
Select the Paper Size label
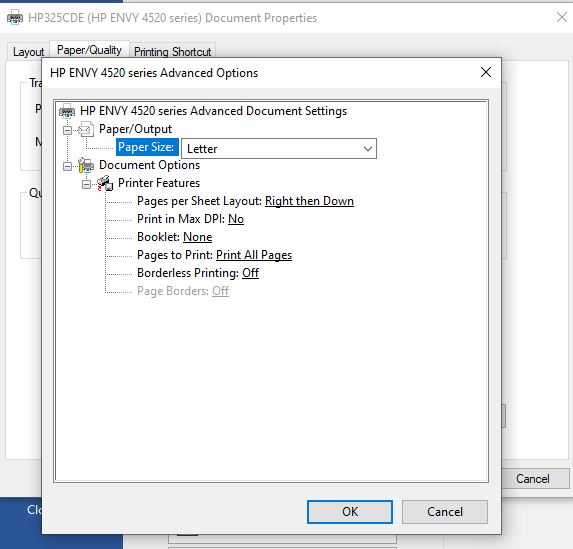click(147, 147)
